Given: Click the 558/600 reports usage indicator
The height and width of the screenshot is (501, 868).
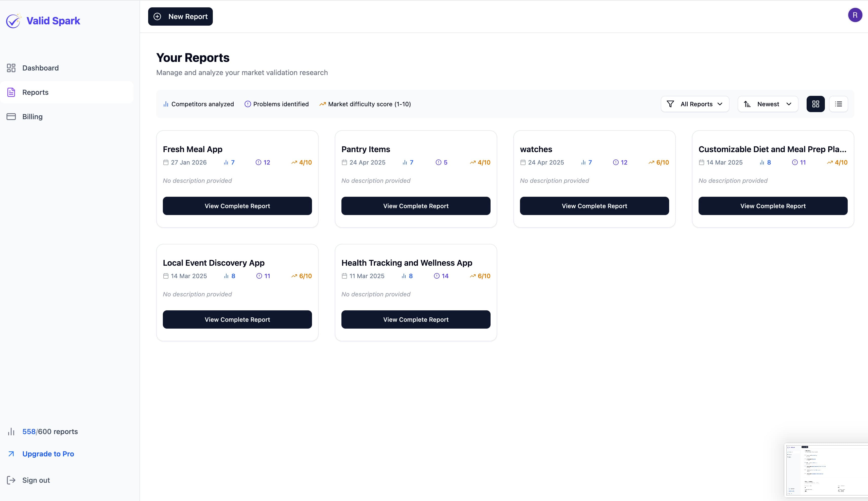Looking at the screenshot, I should (x=49, y=431).
